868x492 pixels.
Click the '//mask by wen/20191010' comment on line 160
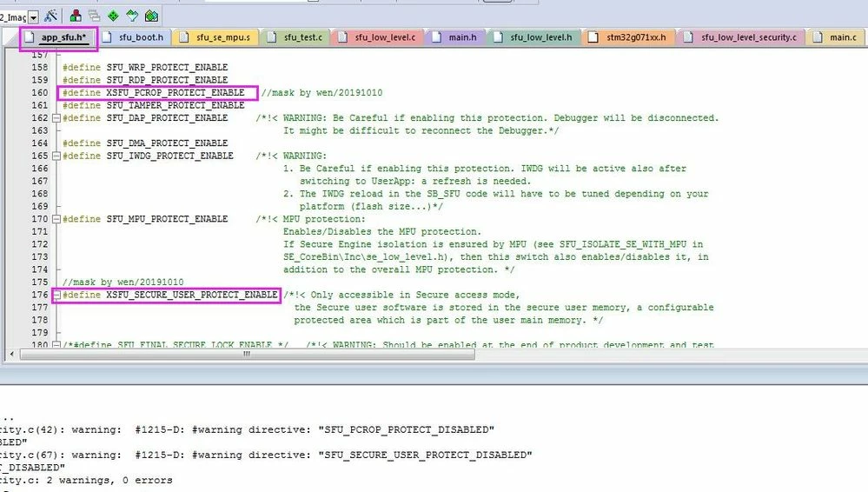tap(321, 93)
